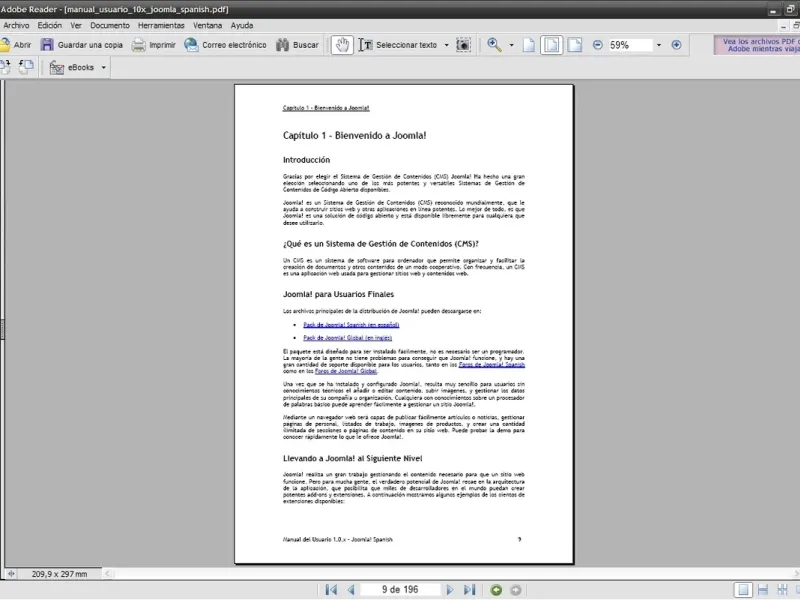Go to first page button
The height and width of the screenshot is (600, 800).
point(331,590)
